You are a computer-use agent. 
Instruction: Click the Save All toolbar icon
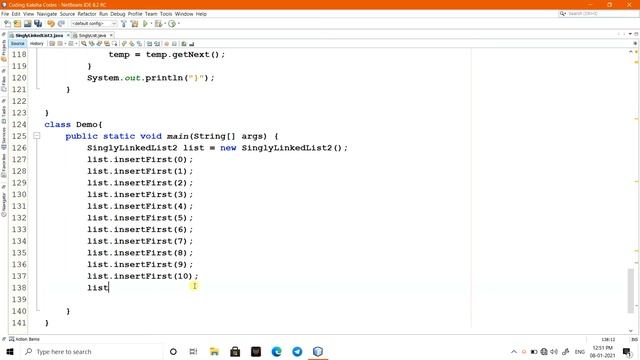click(x=38, y=24)
